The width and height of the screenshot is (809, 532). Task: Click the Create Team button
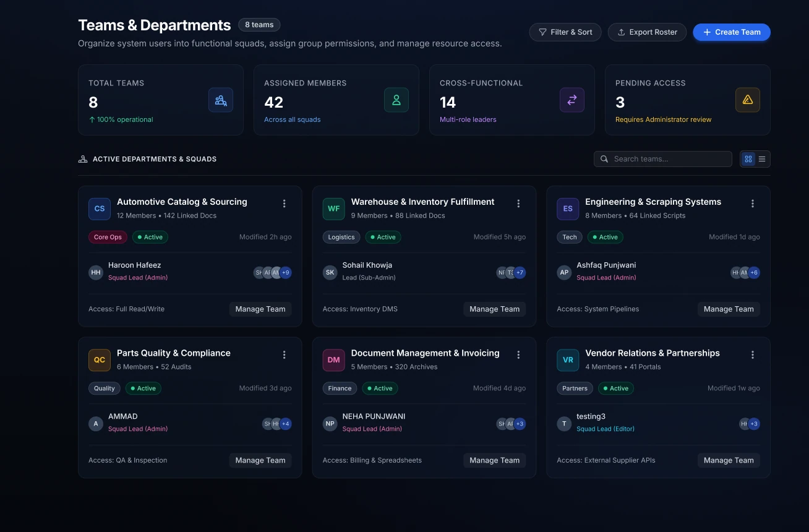pos(732,32)
